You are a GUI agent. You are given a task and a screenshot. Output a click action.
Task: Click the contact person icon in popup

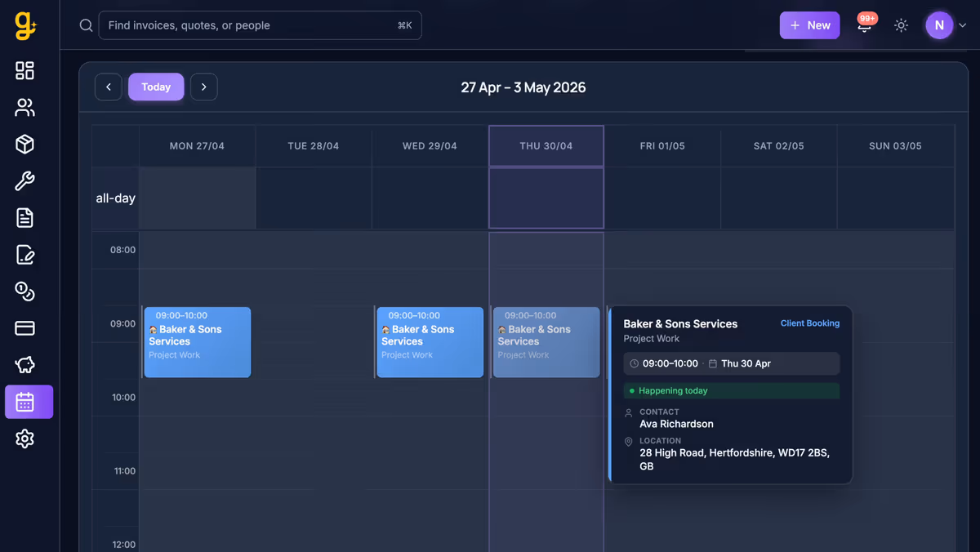point(629,413)
